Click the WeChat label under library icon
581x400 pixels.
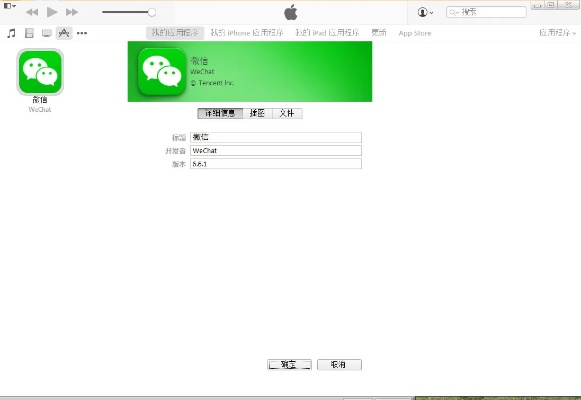40,110
